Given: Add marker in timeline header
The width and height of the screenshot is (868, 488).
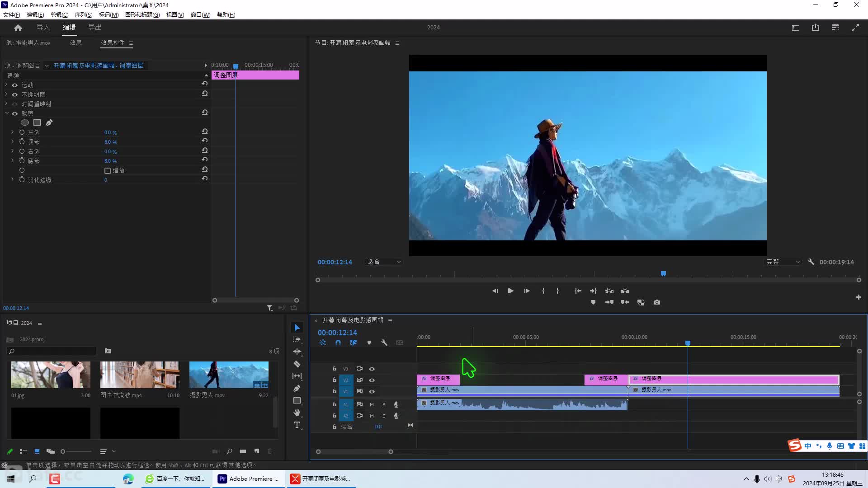Looking at the screenshot, I should click(369, 343).
